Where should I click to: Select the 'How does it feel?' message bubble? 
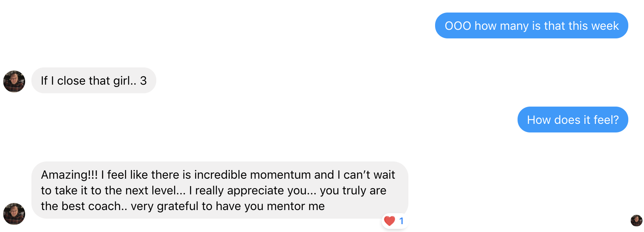click(x=573, y=120)
